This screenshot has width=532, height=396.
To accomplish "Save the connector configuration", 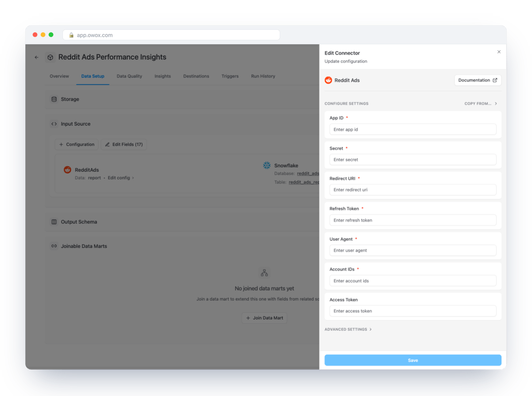I will [413, 360].
